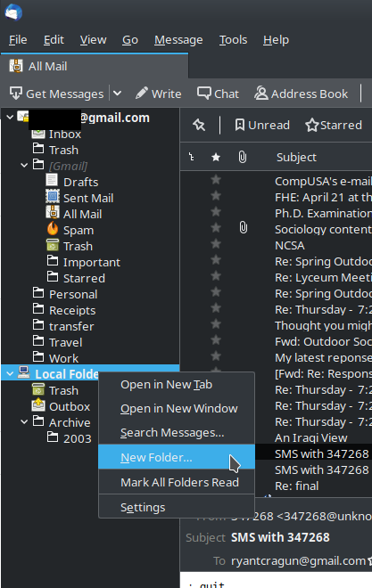Star the NCSA message
The width and height of the screenshot is (372, 588).
pos(216,244)
